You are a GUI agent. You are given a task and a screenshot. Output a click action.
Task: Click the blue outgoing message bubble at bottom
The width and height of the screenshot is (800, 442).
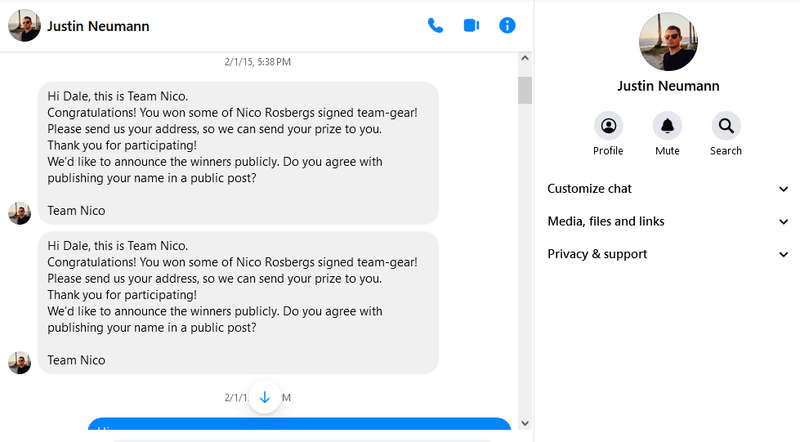(299, 424)
